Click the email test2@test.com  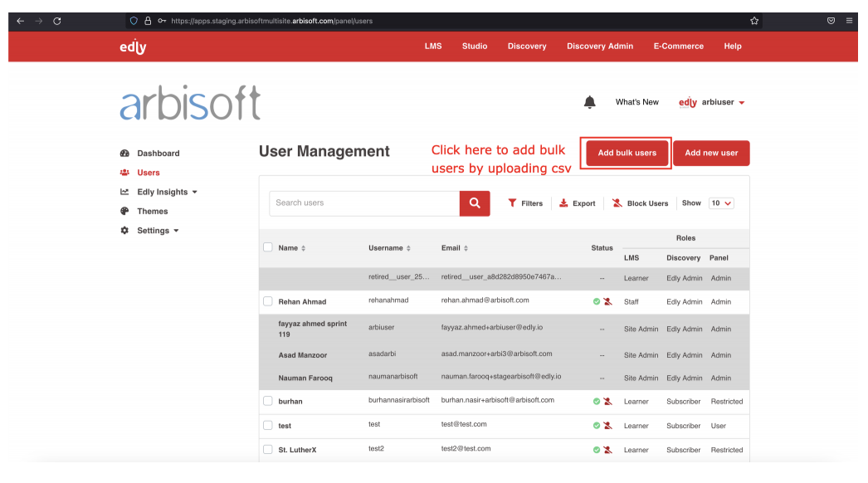pos(466,449)
